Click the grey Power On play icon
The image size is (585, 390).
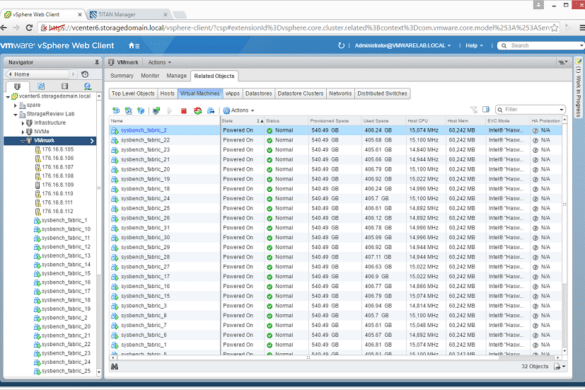tap(169, 110)
